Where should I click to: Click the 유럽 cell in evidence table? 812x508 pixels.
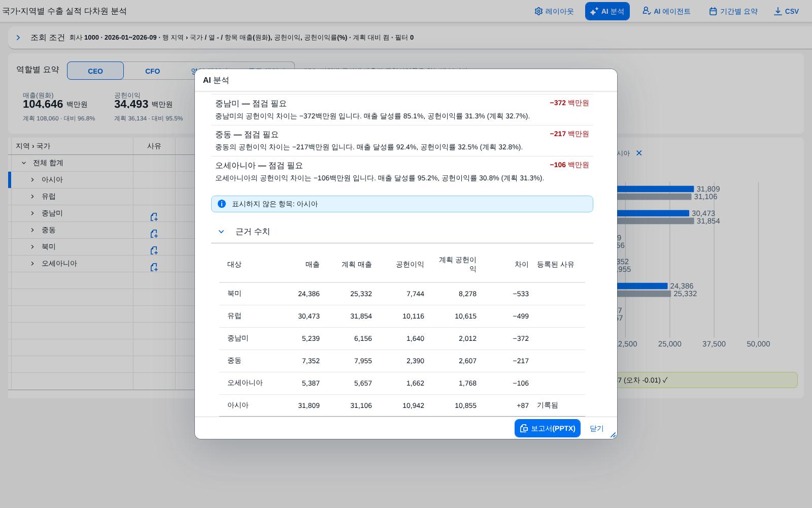point(234,316)
